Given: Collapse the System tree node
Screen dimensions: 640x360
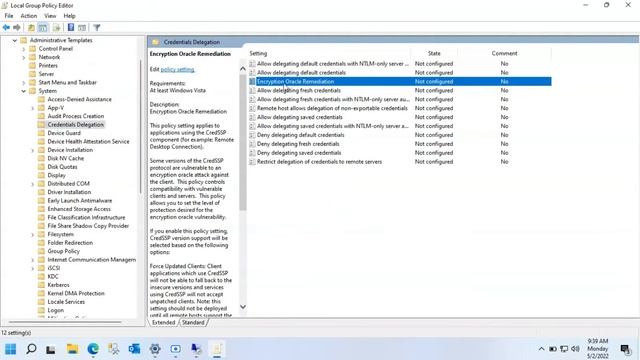Looking at the screenshot, I should [x=24, y=91].
